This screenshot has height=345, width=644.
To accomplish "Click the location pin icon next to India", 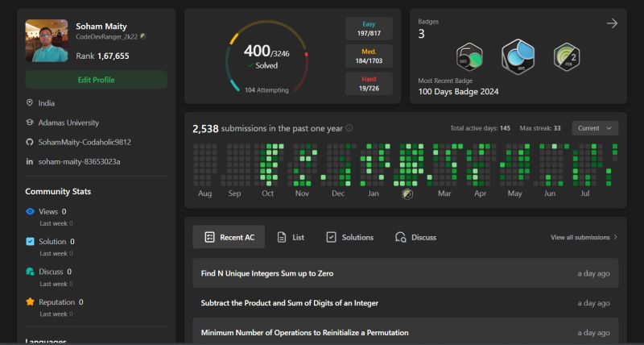I will (x=30, y=103).
